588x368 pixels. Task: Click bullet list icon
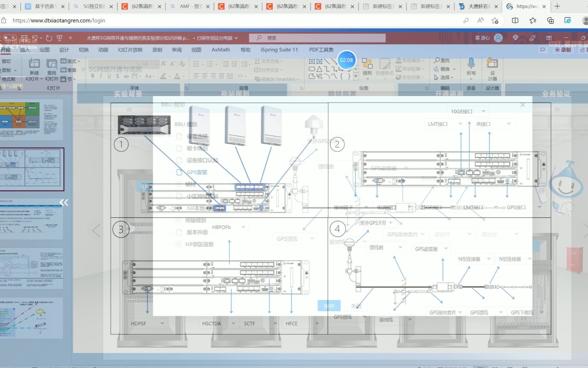click(196, 64)
